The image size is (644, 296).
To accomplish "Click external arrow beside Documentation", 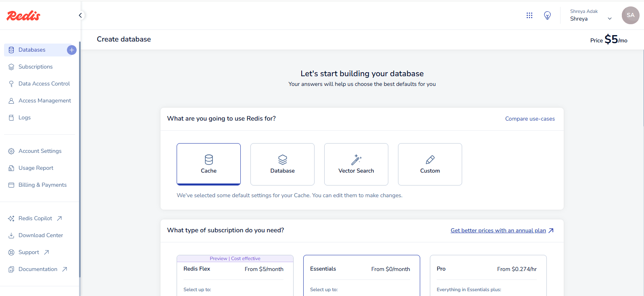I will (x=65, y=269).
